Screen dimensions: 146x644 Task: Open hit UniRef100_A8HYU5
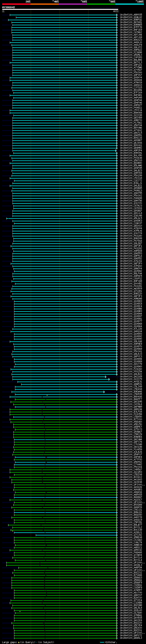point(131,15)
